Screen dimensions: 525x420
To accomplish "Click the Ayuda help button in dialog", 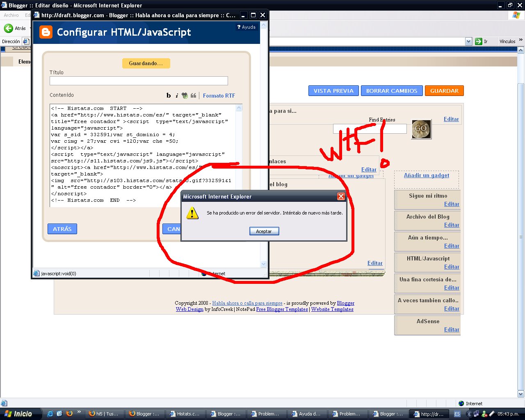I will [247, 27].
